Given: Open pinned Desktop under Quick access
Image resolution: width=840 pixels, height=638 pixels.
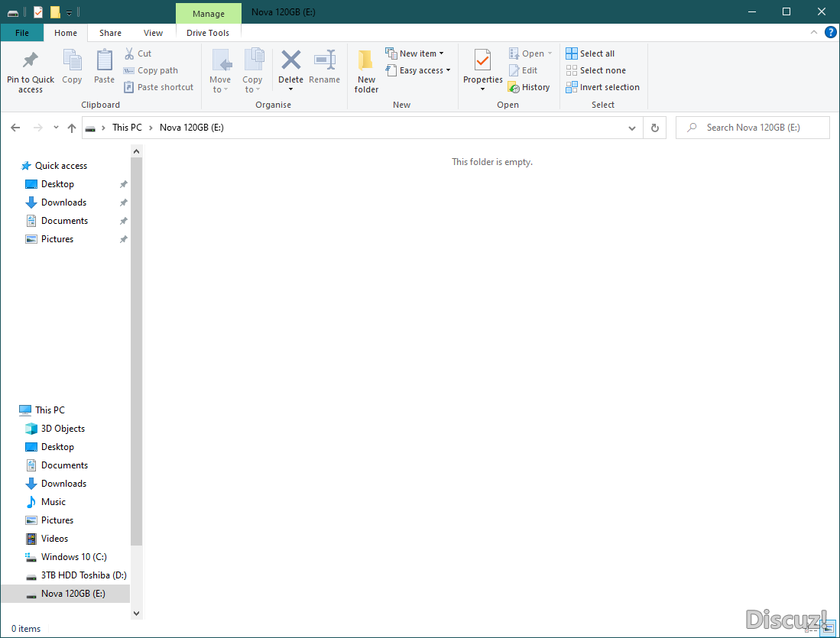Looking at the screenshot, I should pos(57,183).
